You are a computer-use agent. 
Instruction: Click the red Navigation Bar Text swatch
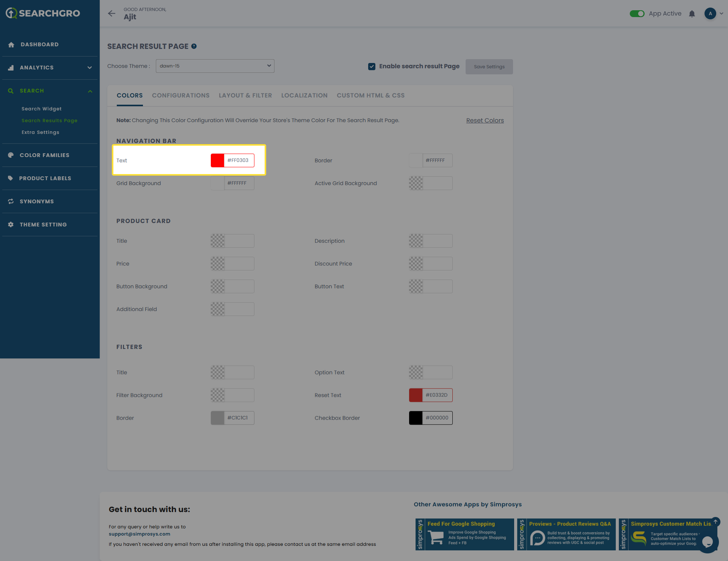(218, 160)
